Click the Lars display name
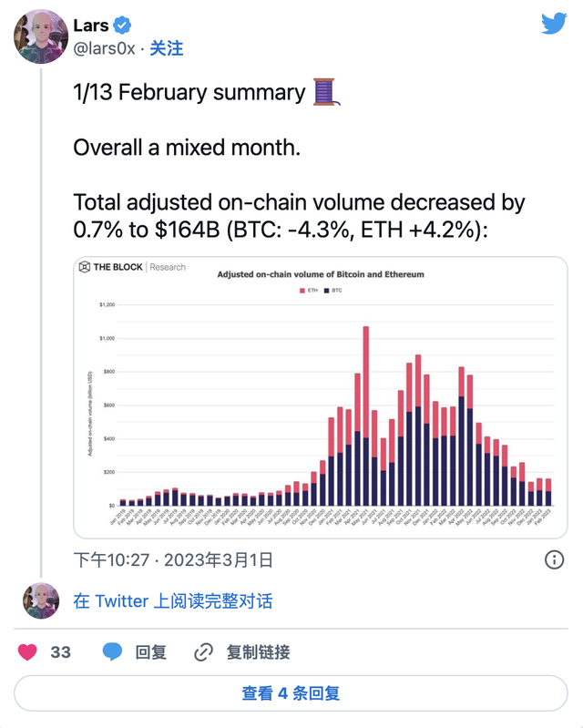 pyautogui.click(x=92, y=25)
